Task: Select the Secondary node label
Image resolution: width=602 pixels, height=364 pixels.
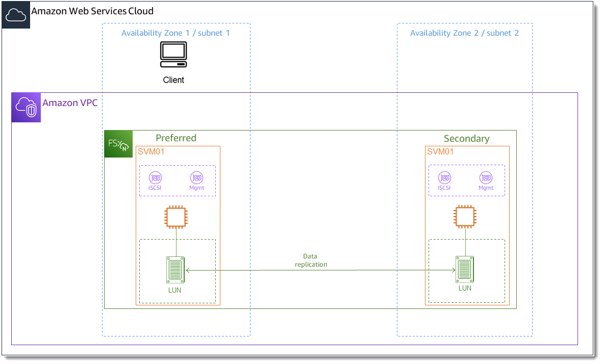Action: click(x=466, y=138)
